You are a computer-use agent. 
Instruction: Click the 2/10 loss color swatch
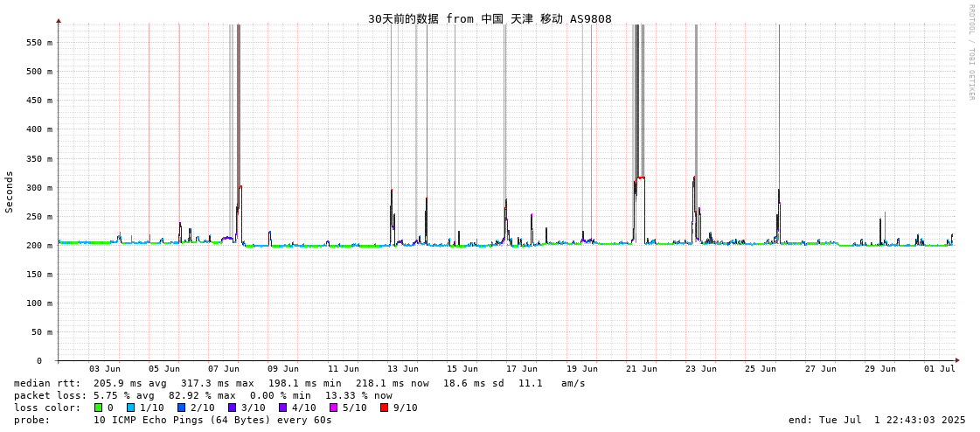pos(181,408)
